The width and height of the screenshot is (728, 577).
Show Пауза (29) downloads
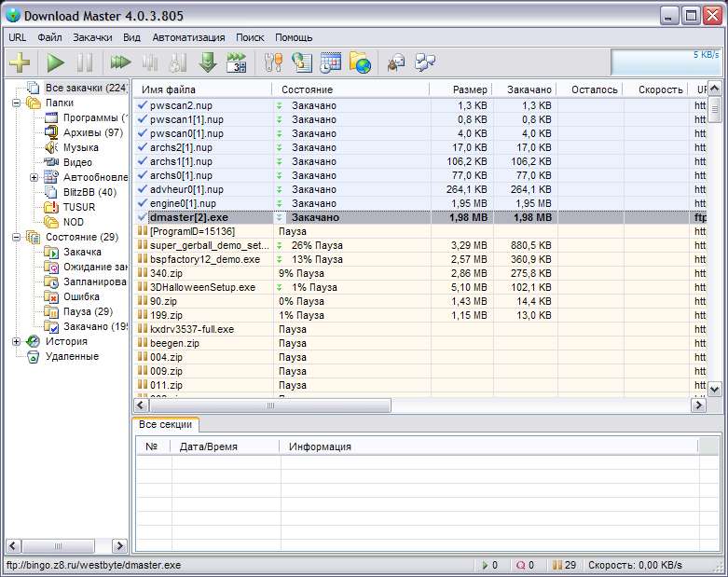[88, 311]
